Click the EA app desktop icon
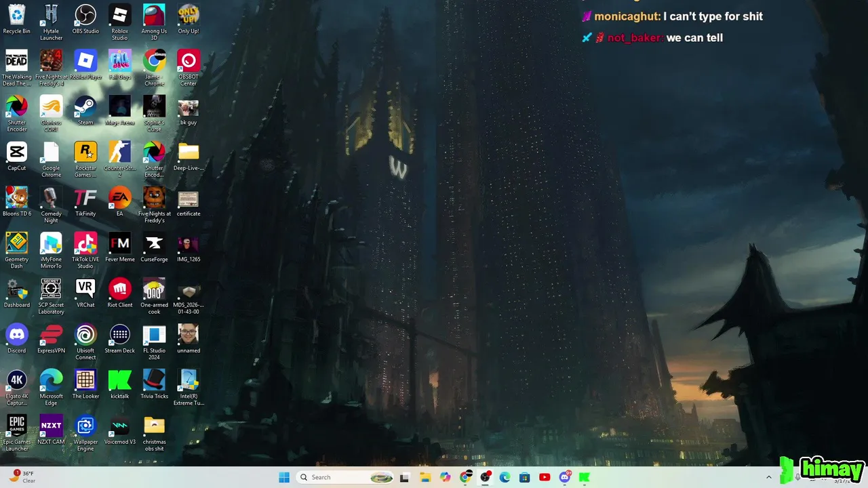 pos(120,201)
